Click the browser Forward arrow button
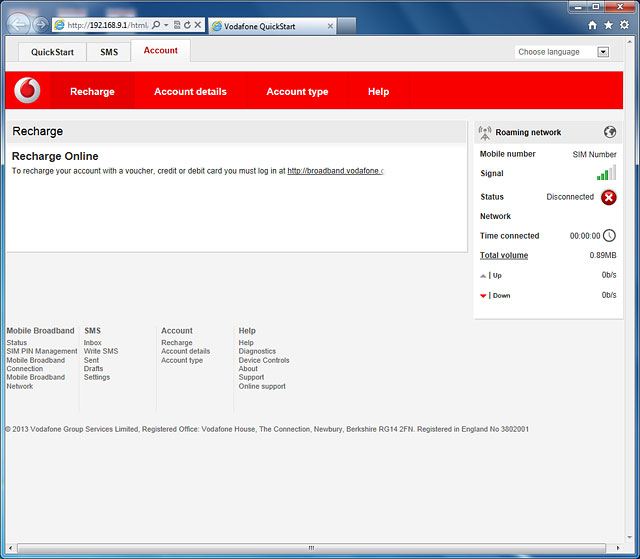640x559 pixels. pyautogui.click(x=40, y=25)
